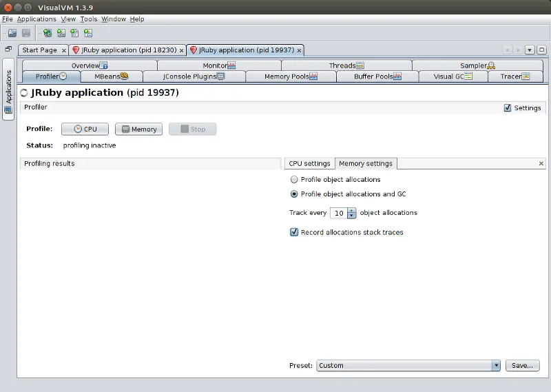This screenshot has width=551, height=392.
Task: Close JRuby application pid 19937 tab
Action: (299, 50)
